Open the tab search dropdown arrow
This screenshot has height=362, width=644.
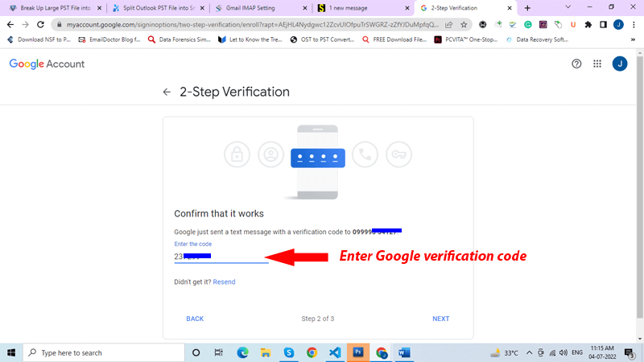pos(568,8)
